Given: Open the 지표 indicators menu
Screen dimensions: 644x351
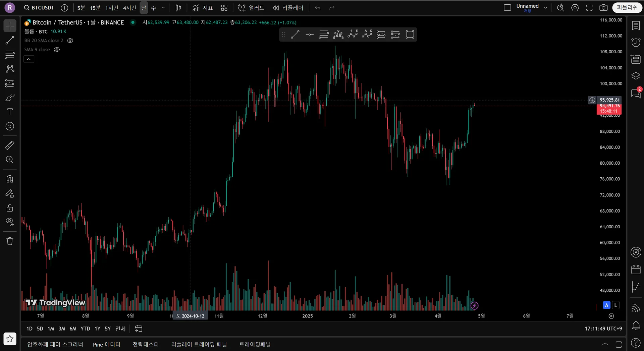Looking at the screenshot, I should pyautogui.click(x=203, y=8).
